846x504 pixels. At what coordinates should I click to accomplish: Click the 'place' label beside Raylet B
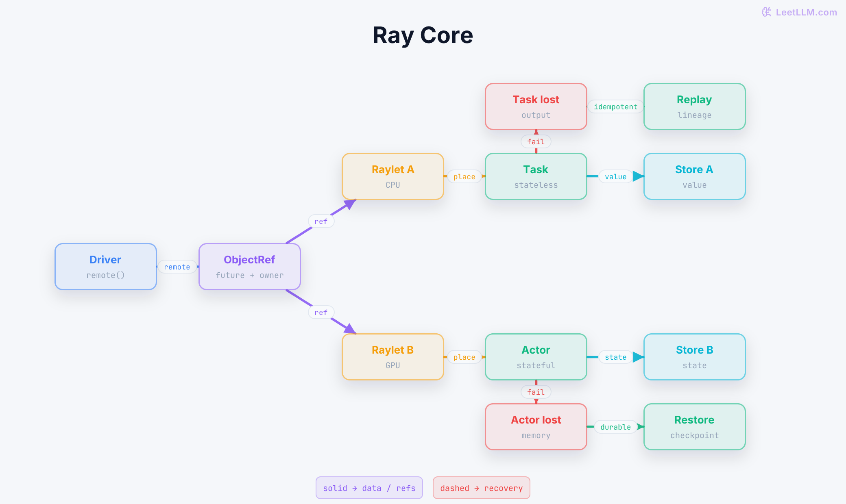pos(464,357)
